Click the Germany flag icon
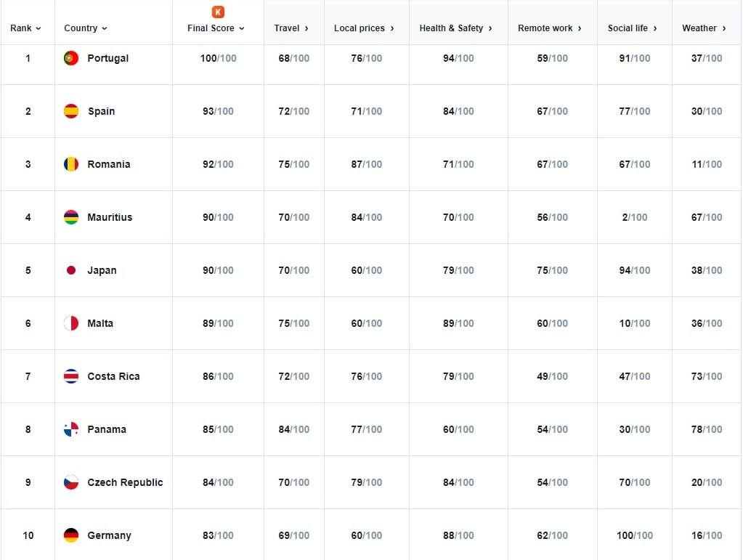This screenshot has width=743, height=560. (x=71, y=535)
